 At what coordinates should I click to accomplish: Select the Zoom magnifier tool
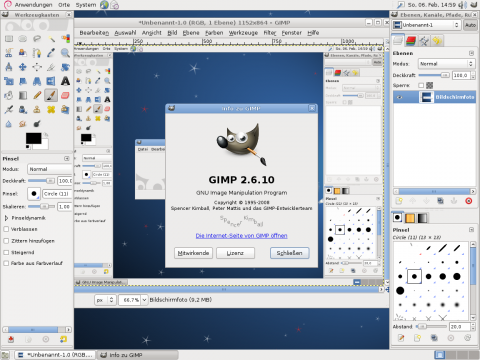coord(65,53)
